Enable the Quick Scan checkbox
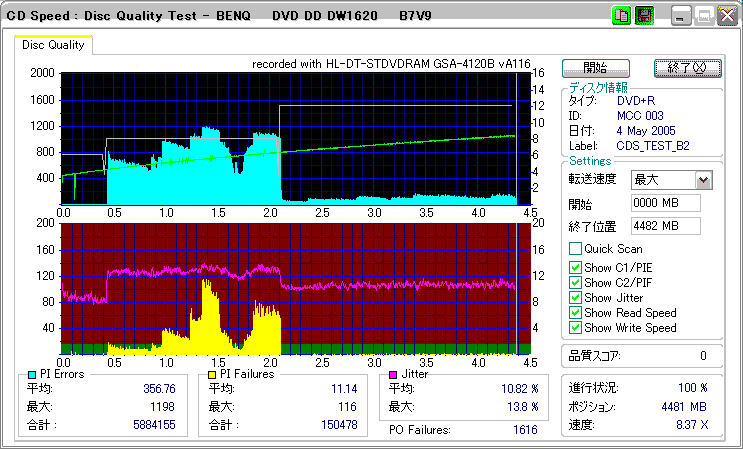The height and width of the screenshot is (449, 743). pos(575,249)
